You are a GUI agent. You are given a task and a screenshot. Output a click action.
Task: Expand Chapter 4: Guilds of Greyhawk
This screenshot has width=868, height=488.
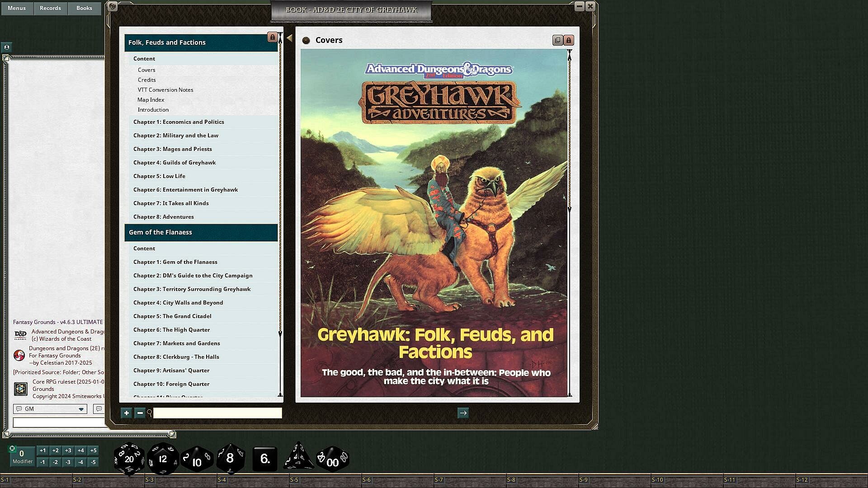point(175,162)
